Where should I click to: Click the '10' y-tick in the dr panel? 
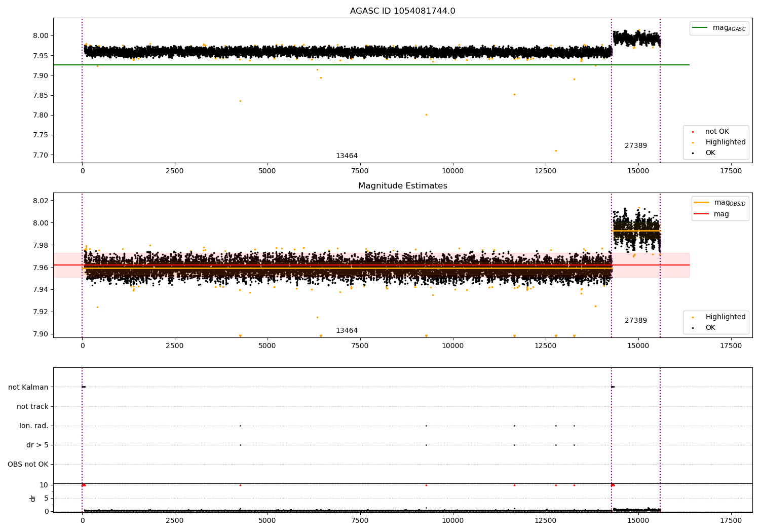(44, 485)
